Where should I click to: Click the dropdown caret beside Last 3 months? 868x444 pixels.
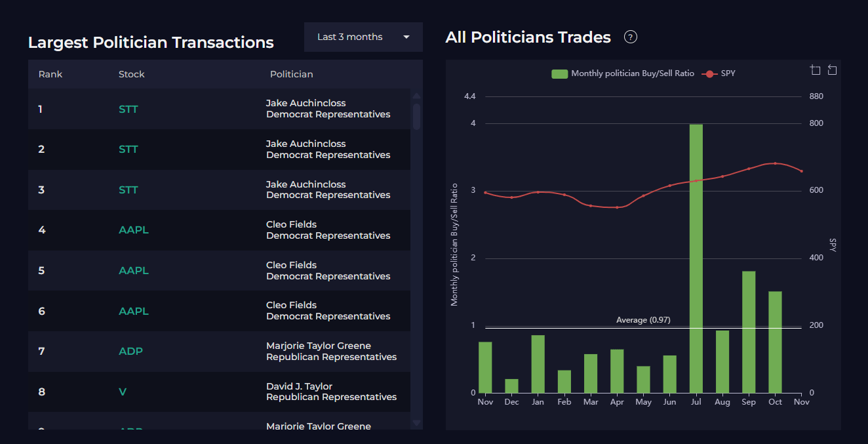[406, 37]
